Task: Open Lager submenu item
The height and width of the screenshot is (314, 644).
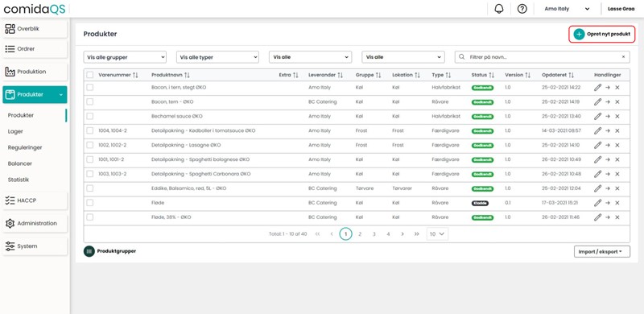Action: [15, 131]
